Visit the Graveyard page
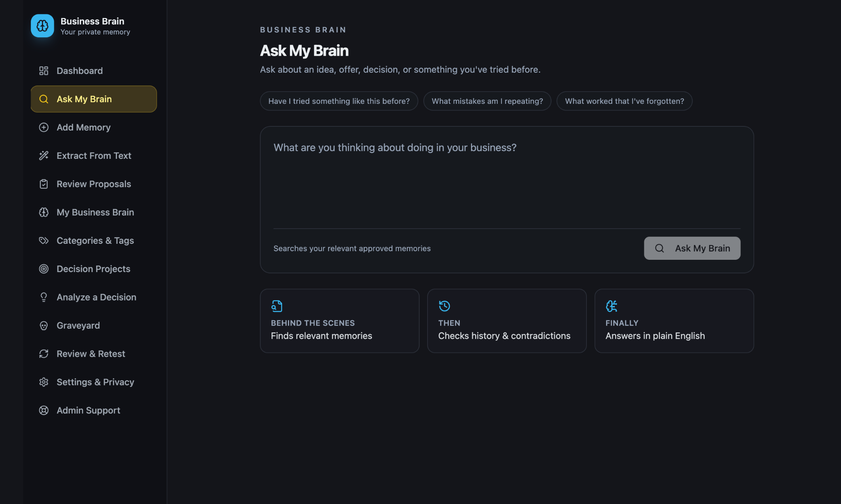 pyautogui.click(x=94, y=325)
